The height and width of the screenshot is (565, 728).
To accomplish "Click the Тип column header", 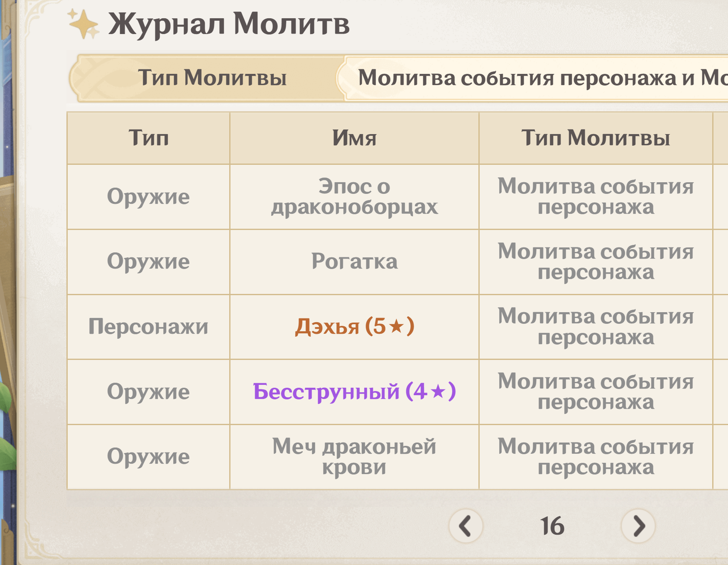I will tap(148, 138).
